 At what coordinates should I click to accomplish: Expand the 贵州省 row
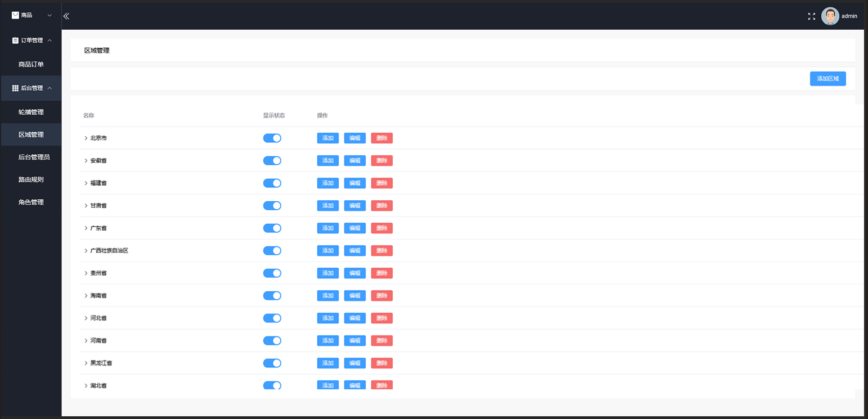click(86, 273)
